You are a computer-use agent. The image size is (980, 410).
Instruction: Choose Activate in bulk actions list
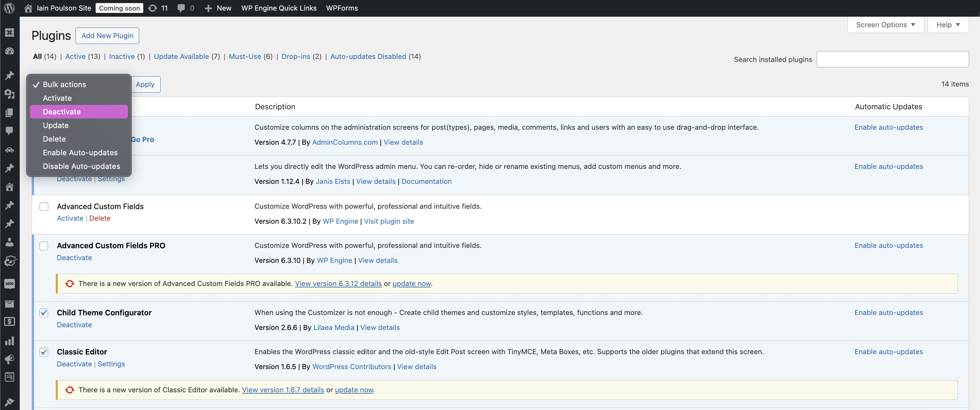[79, 98]
